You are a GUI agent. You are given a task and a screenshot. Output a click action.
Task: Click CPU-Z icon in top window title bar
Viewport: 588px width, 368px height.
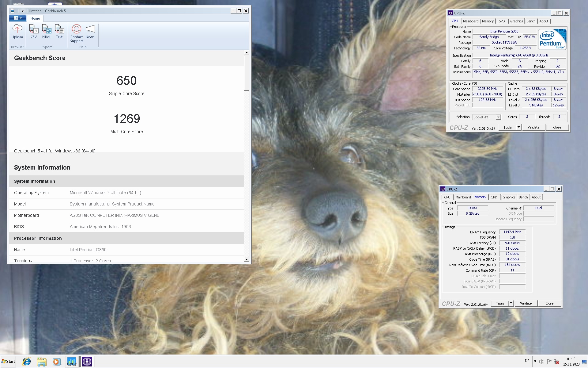click(450, 13)
